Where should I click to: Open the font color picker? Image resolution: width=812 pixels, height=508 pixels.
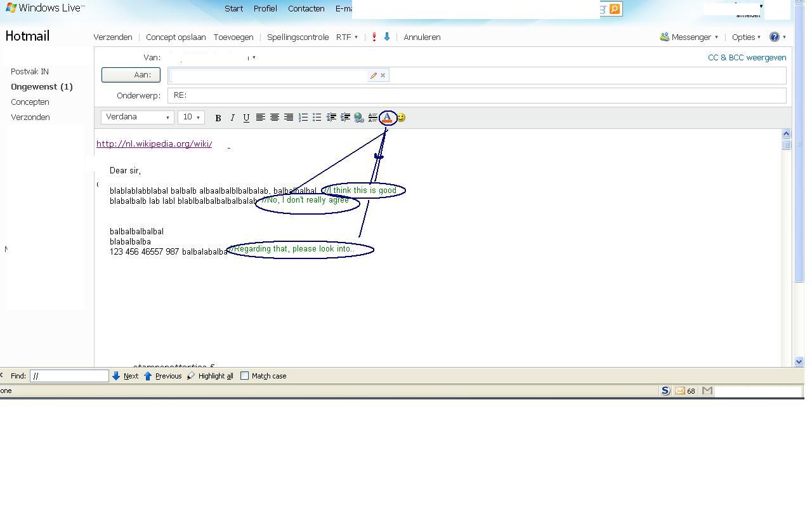click(387, 117)
